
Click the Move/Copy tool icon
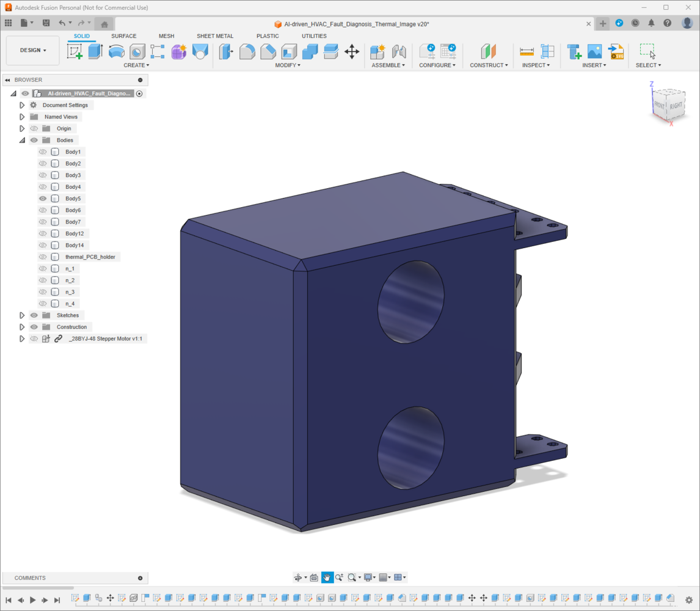tap(352, 52)
